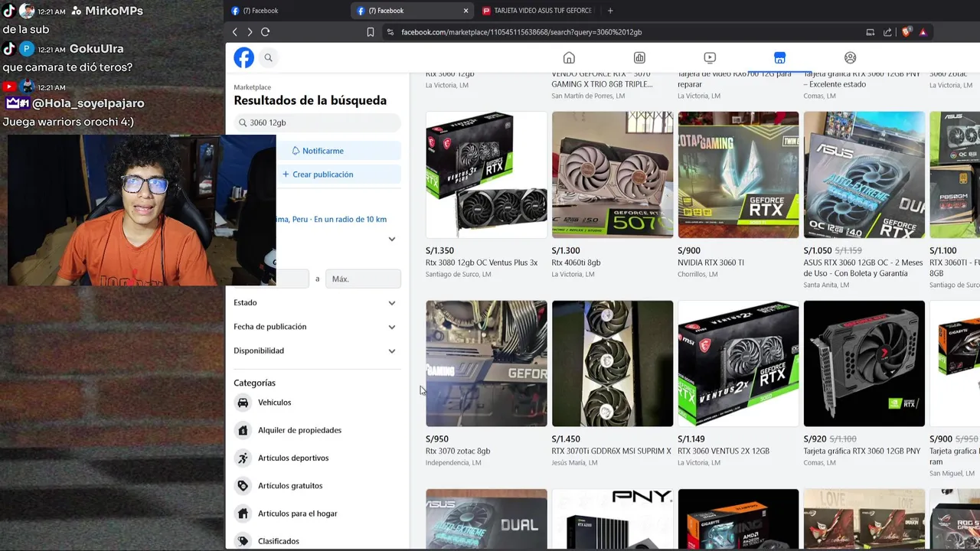Click the Marketplace search field 3060 12gb
Viewport: 980px width, 551px height.
point(317,122)
